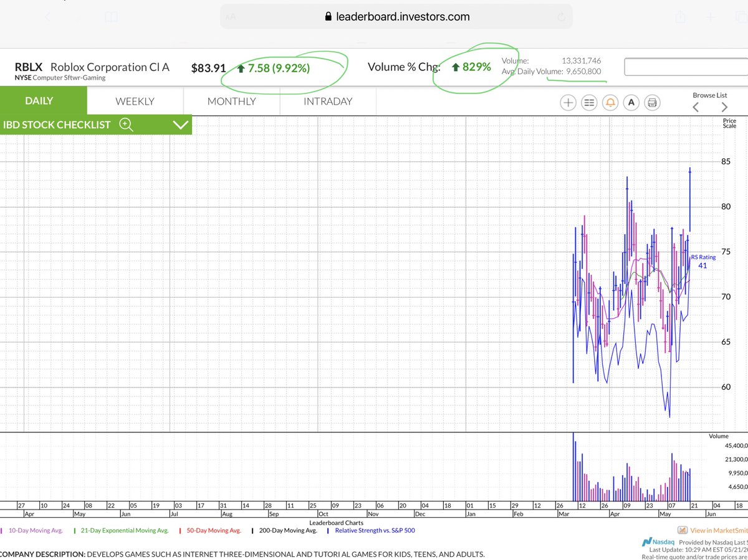
Task: Print the chart using printer icon
Action: click(x=652, y=103)
